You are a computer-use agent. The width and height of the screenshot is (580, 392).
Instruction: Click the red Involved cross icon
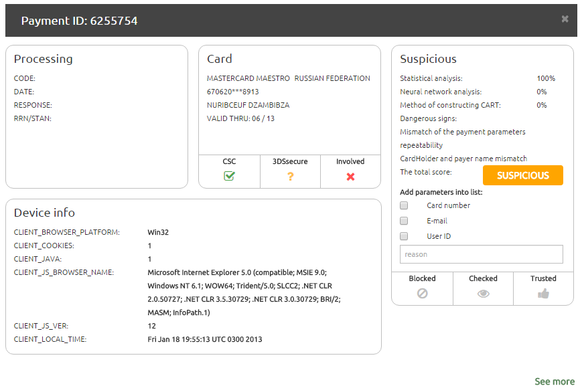click(x=350, y=177)
